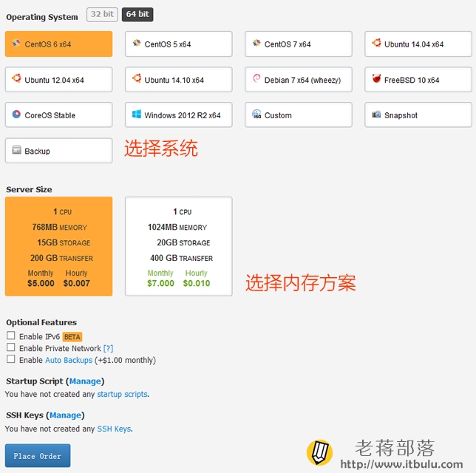Image resolution: width=476 pixels, height=473 pixels.
Task: Click the Place Order button
Action: [x=38, y=455]
